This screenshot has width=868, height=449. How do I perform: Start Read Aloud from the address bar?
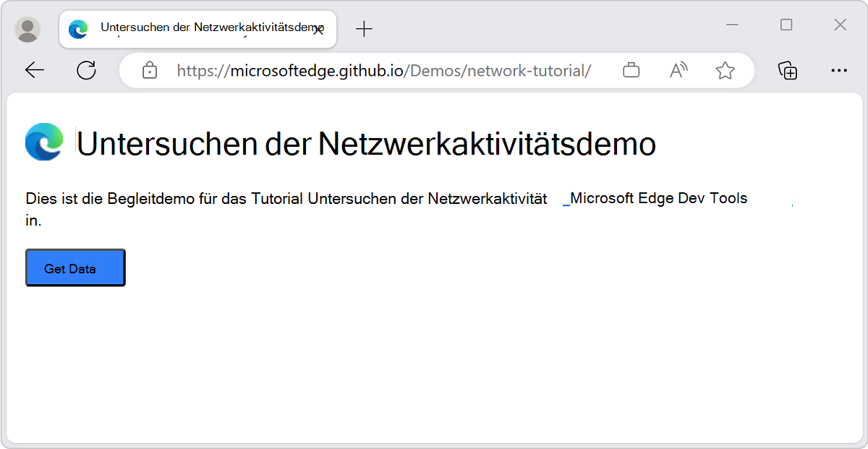(678, 69)
